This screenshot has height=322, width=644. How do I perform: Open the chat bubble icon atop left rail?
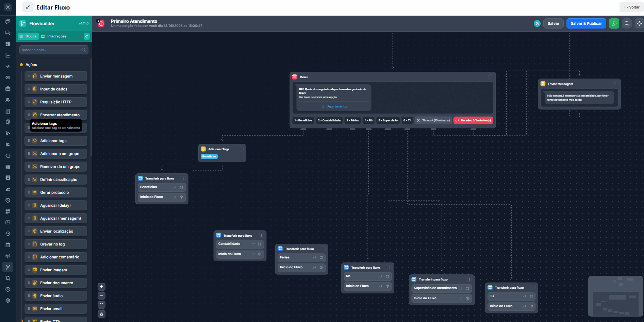click(8, 22)
